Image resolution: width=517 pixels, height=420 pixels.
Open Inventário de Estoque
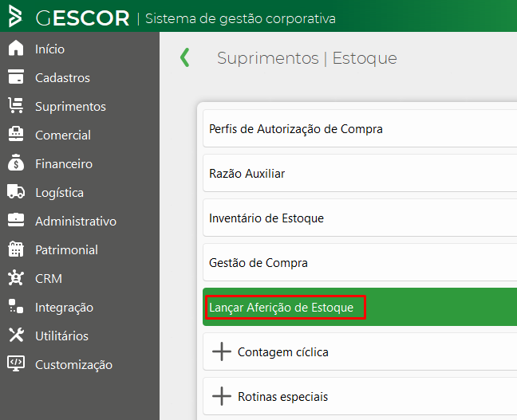[x=266, y=218]
